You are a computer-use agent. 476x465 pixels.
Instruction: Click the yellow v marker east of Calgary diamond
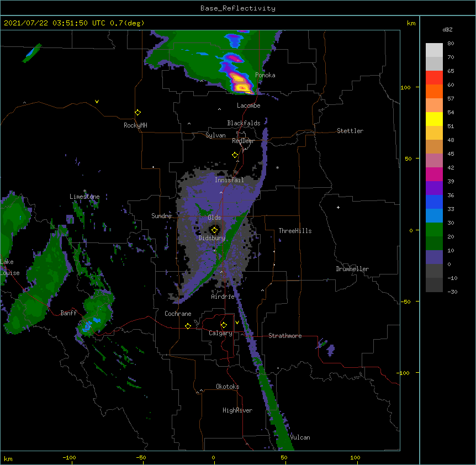coord(237,323)
